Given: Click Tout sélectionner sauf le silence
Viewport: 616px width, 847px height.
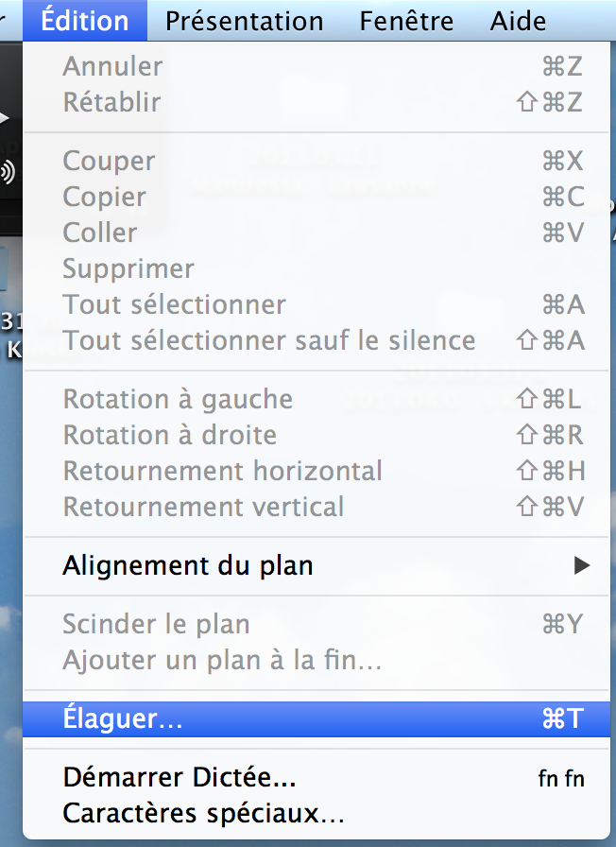Looking at the screenshot, I should pyautogui.click(x=268, y=340).
